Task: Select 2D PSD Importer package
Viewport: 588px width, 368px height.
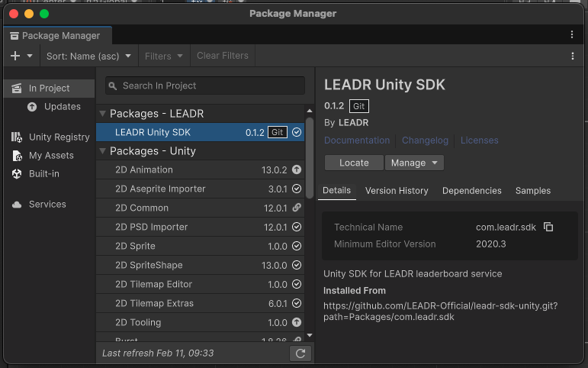Action: 201,228
